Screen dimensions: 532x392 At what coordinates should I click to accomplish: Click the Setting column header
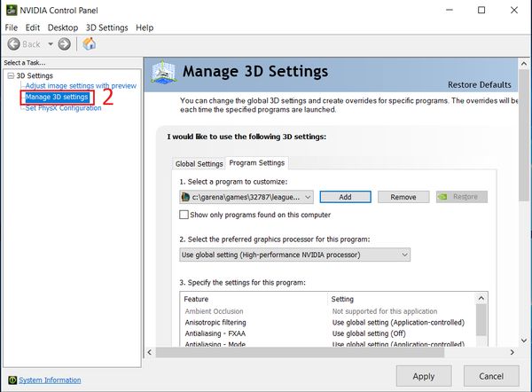[402, 299]
